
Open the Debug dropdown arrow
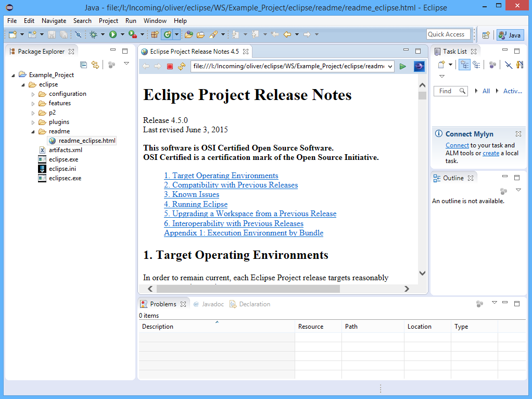click(x=103, y=34)
